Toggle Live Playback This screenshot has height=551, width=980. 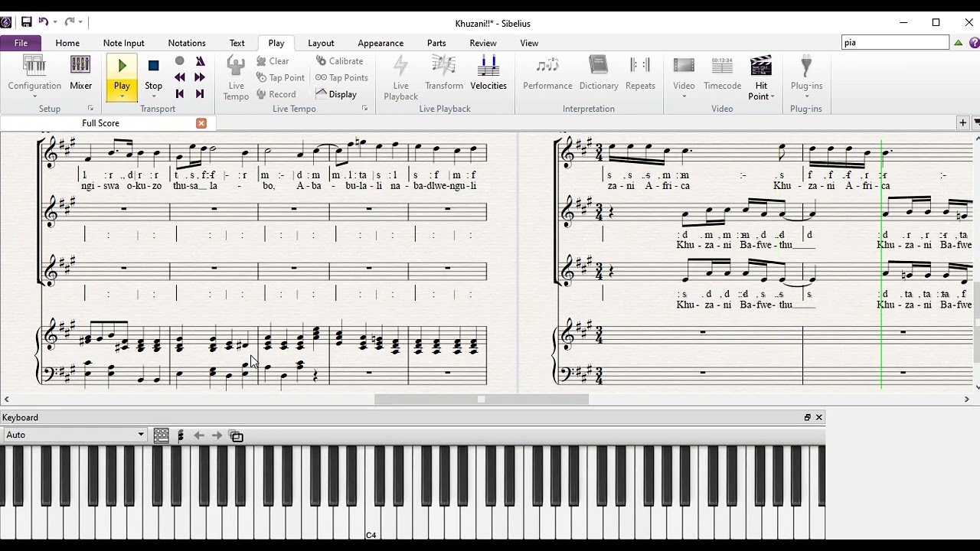(x=400, y=78)
